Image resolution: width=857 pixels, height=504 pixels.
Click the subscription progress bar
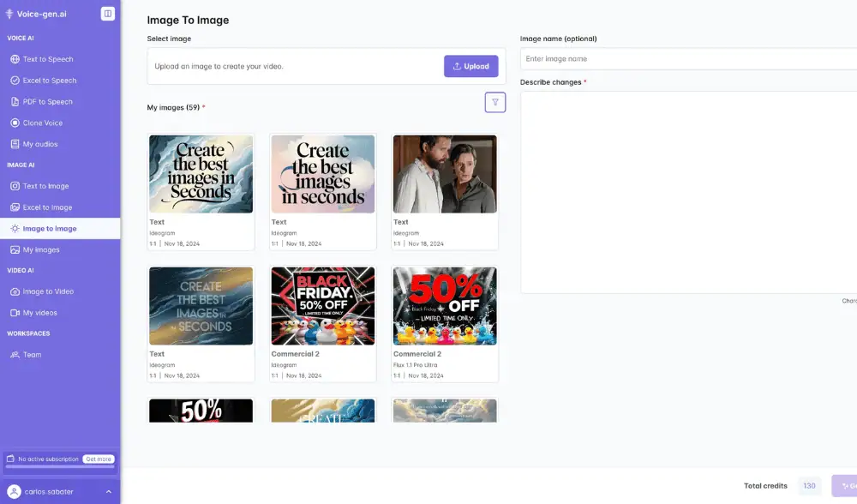click(x=60, y=467)
